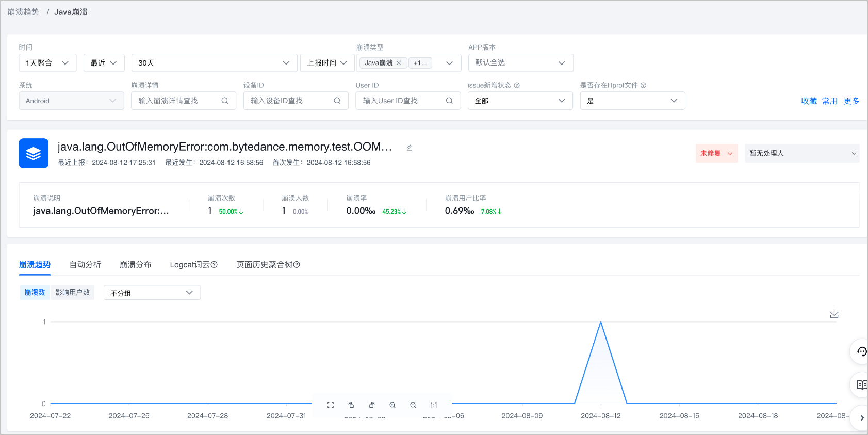Click the right-arrow floating button
868x435 pixels.
tap(861, 418)
